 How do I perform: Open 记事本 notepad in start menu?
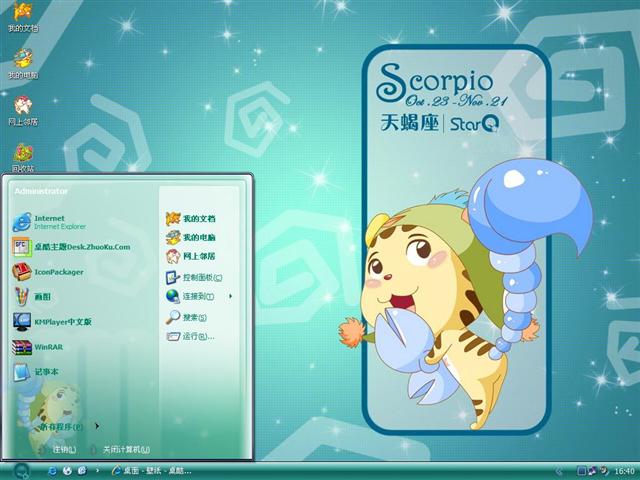(36, 372)
